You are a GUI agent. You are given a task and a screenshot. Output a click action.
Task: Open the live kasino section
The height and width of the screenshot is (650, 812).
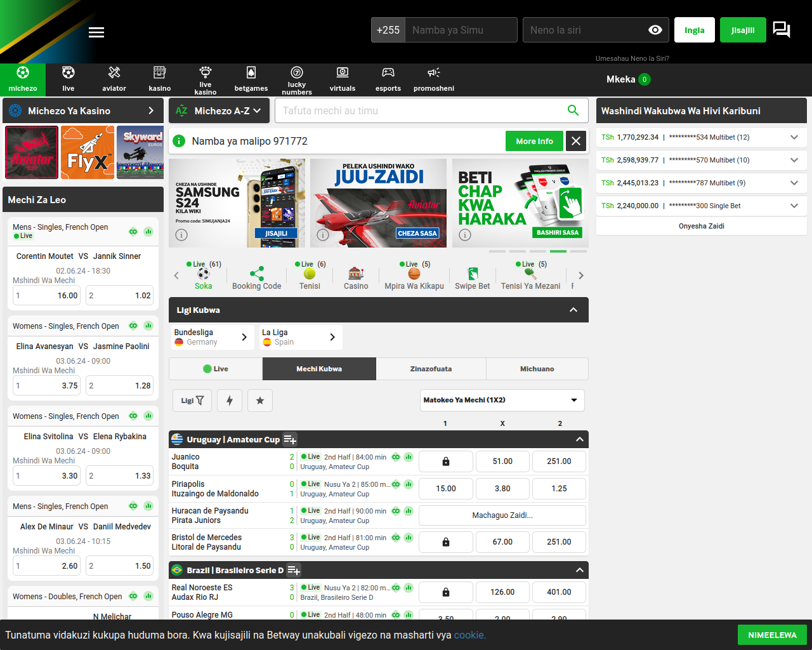click(x=206, y=79)
